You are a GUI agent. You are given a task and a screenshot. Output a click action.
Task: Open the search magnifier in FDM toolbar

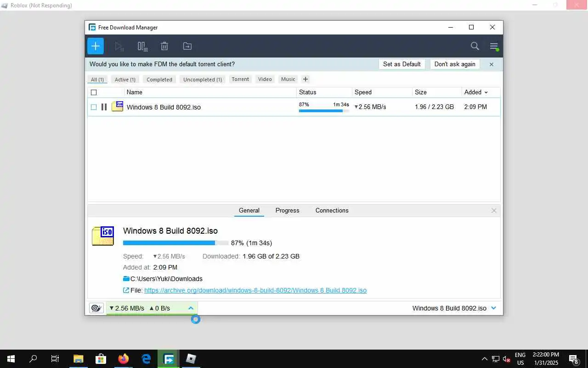pyautogui.click(x=475, y=46)
